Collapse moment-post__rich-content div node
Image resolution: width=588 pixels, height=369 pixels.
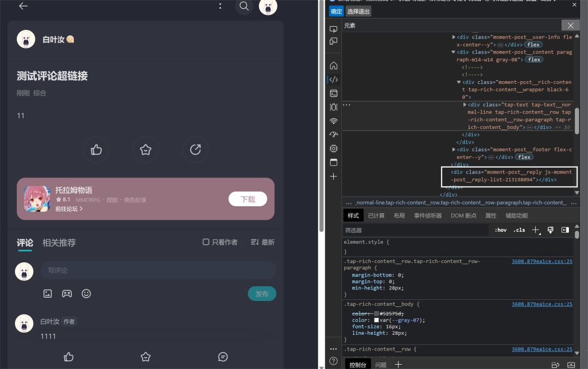(459, 82)
